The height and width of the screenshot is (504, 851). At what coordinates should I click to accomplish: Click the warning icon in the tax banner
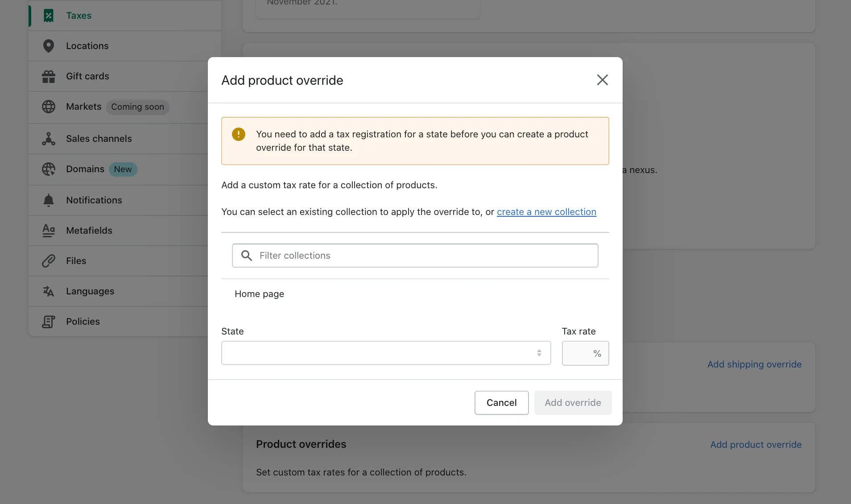coord(239,134)
